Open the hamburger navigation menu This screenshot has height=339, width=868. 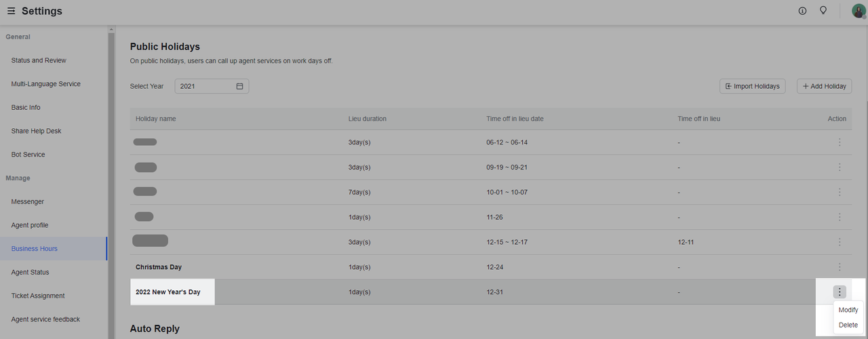tap(11, 11)
